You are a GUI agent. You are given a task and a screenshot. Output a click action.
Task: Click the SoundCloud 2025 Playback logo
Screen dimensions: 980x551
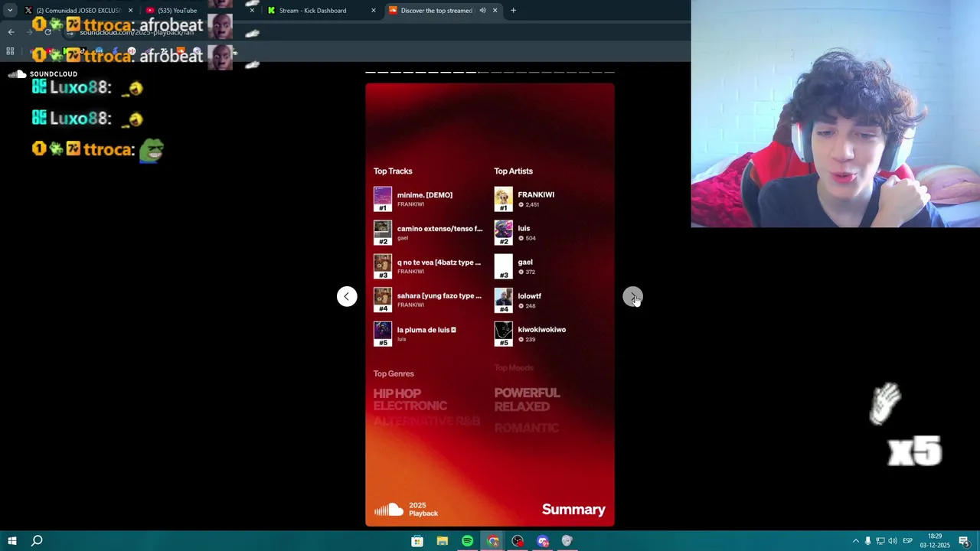[406, 510]
